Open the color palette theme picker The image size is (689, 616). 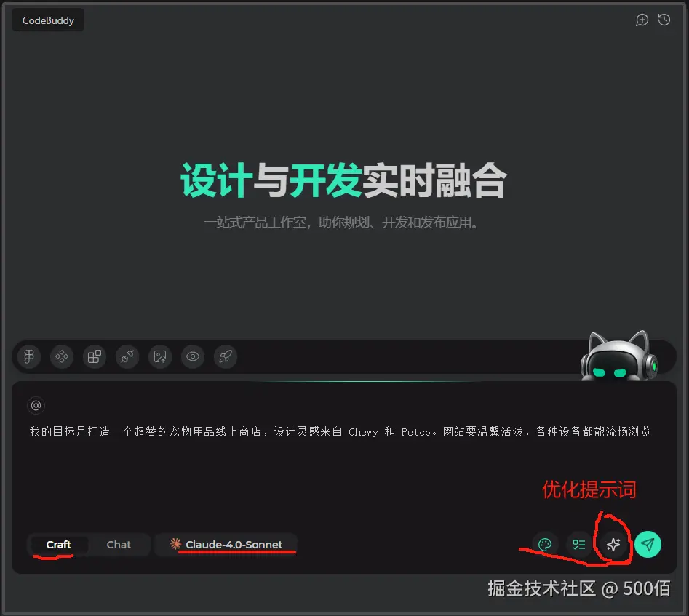(x=544, y=544)
